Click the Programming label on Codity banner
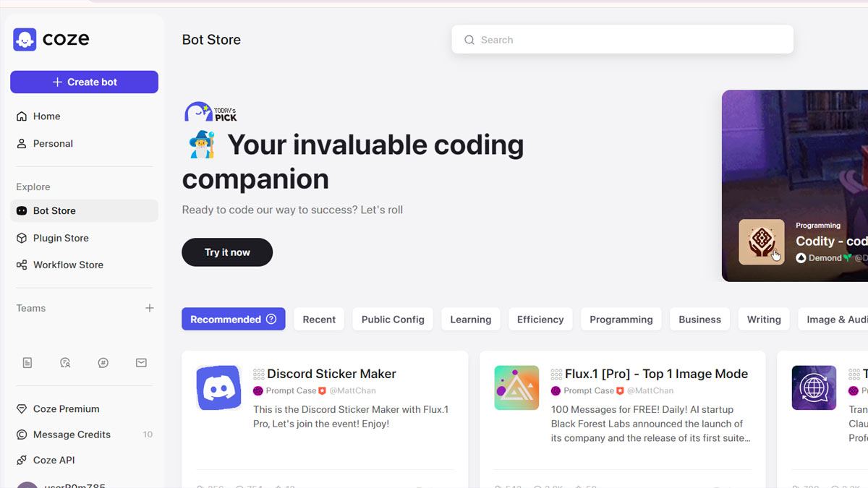868x488 pixels. [x=818, y=226]
